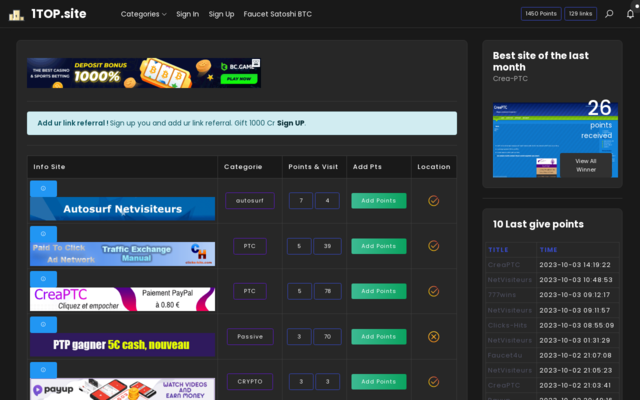Open the CreaPTC PayPal banner

click(x=122, y=299)
